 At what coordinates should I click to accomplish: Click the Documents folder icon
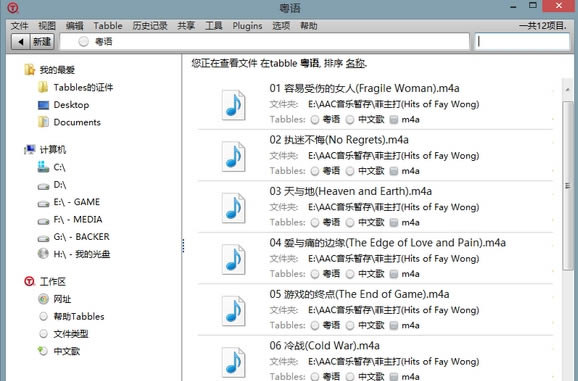43,122
